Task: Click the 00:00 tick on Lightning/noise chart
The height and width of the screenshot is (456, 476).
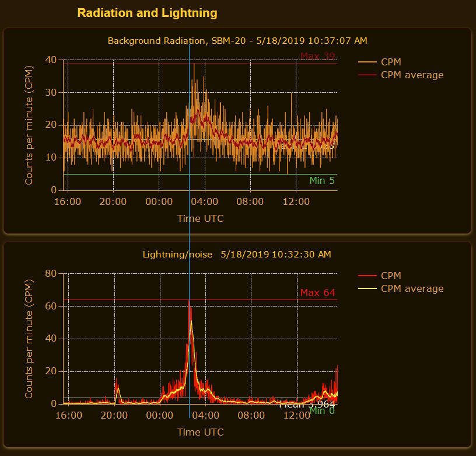Action: [160, 415]
